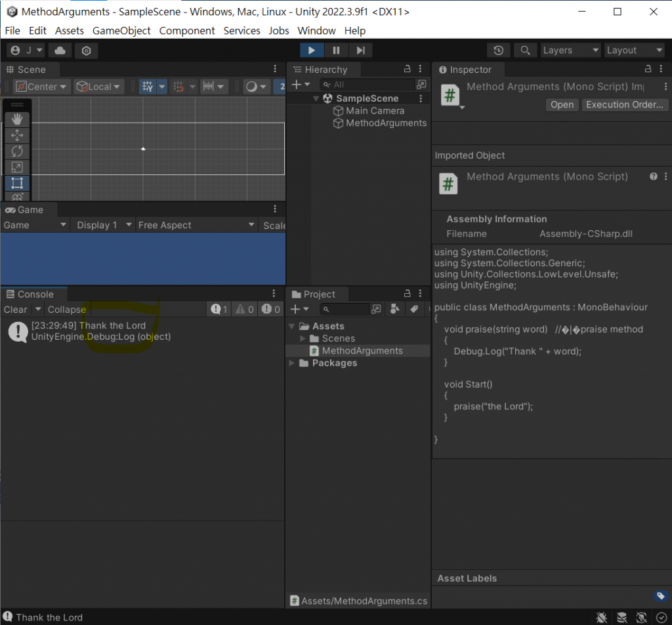
Task: Open snap increment settings icon
Action: click(213, 87)
